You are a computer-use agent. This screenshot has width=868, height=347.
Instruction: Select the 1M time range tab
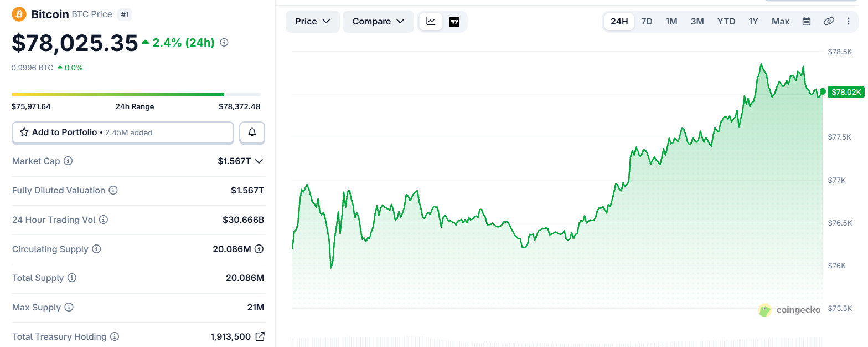[x=671, y=22]
